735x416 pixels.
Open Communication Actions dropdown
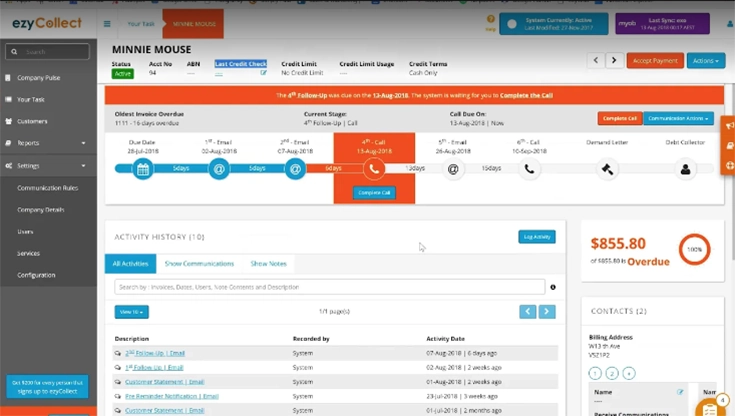(x=678, y=118)
